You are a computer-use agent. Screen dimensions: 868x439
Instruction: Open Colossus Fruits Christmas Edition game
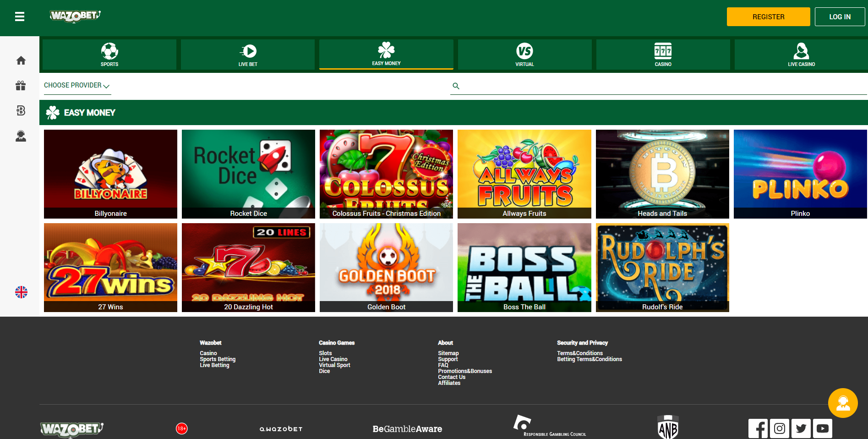[x=386, y=174]
